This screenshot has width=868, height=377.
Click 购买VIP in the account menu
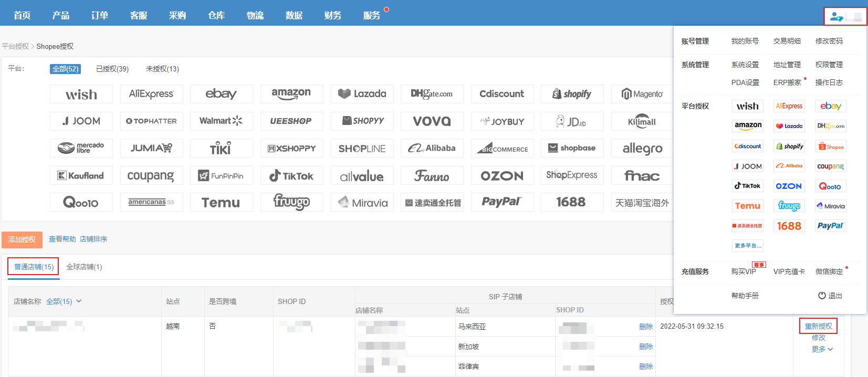pyautogui.click(x=744, y=271)
